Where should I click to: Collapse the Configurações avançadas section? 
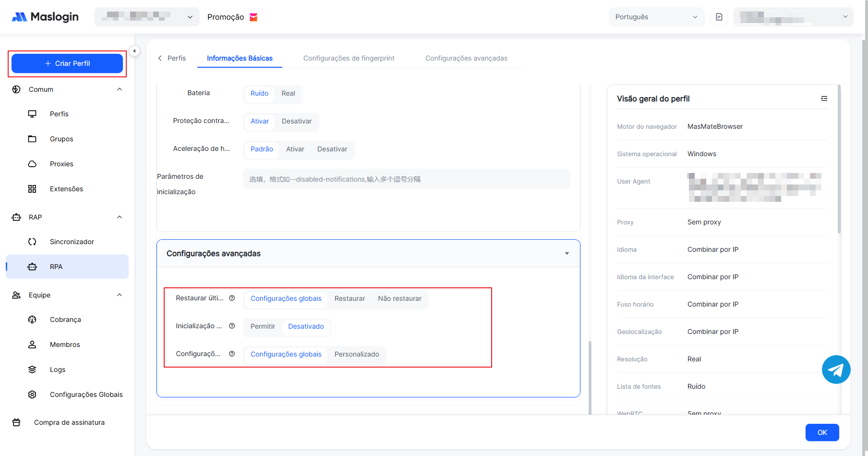tap(567, 253)
